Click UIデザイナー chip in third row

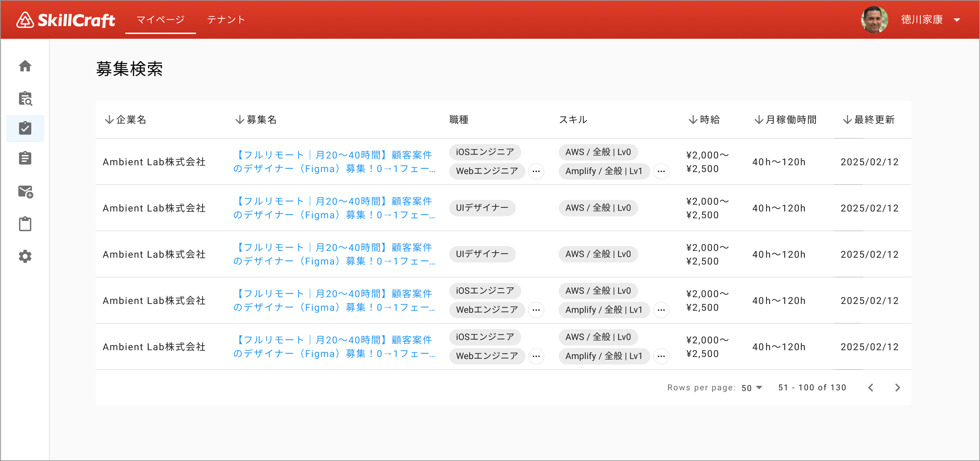pyautogui.click(x=483, y=254)
